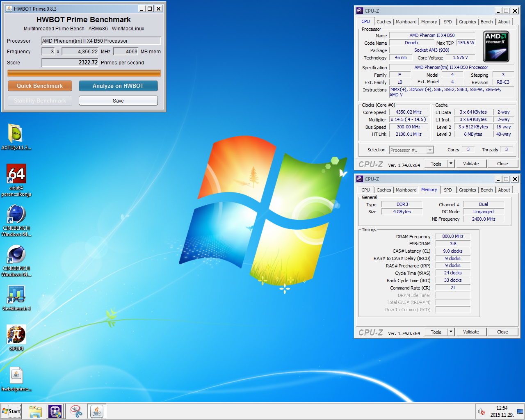Click the DRAM Frequency value 800.0 MHz

[453, 236]
